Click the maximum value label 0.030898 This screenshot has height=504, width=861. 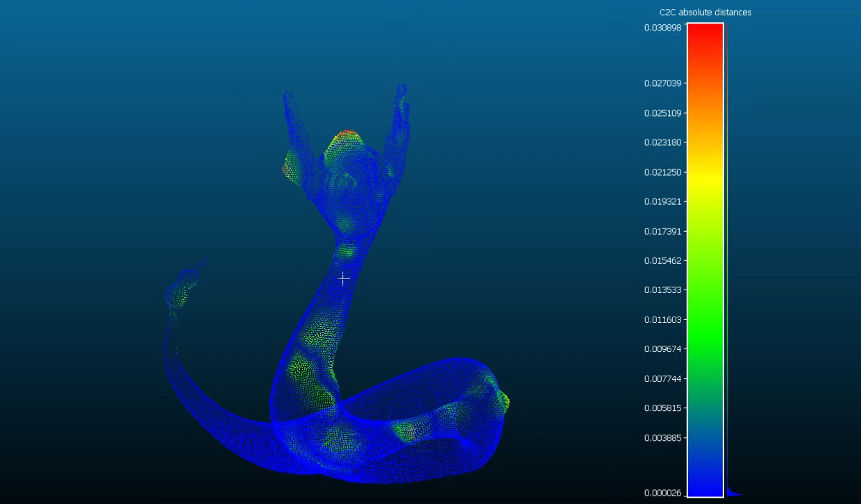(662, 28)
